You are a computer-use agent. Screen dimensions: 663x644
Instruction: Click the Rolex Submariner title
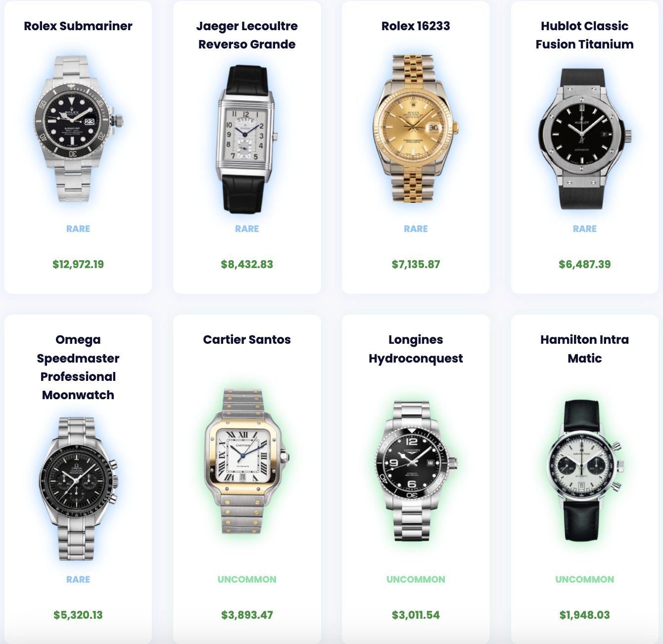[78, 26]
